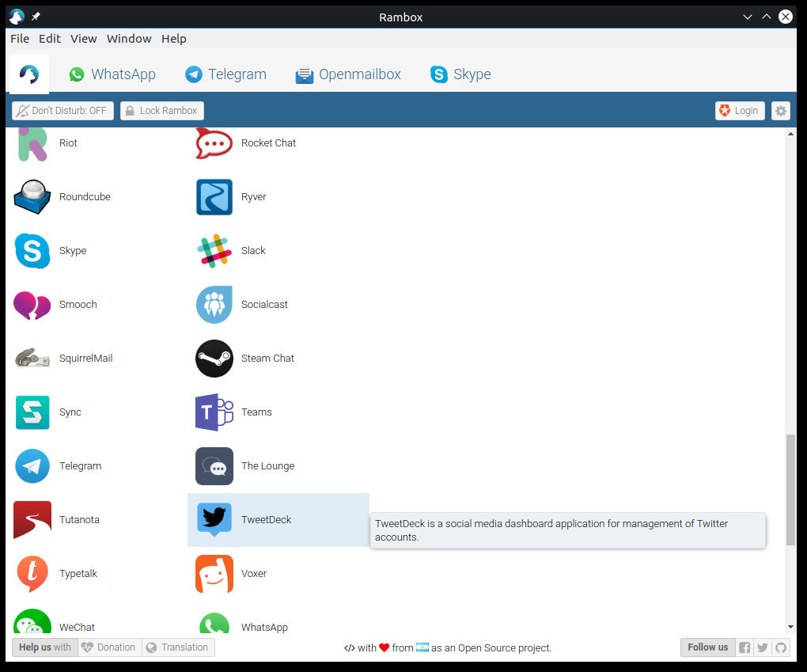Click the scrollbar up arrow
This screenshot has width=807, height=672.
[790, 134]
